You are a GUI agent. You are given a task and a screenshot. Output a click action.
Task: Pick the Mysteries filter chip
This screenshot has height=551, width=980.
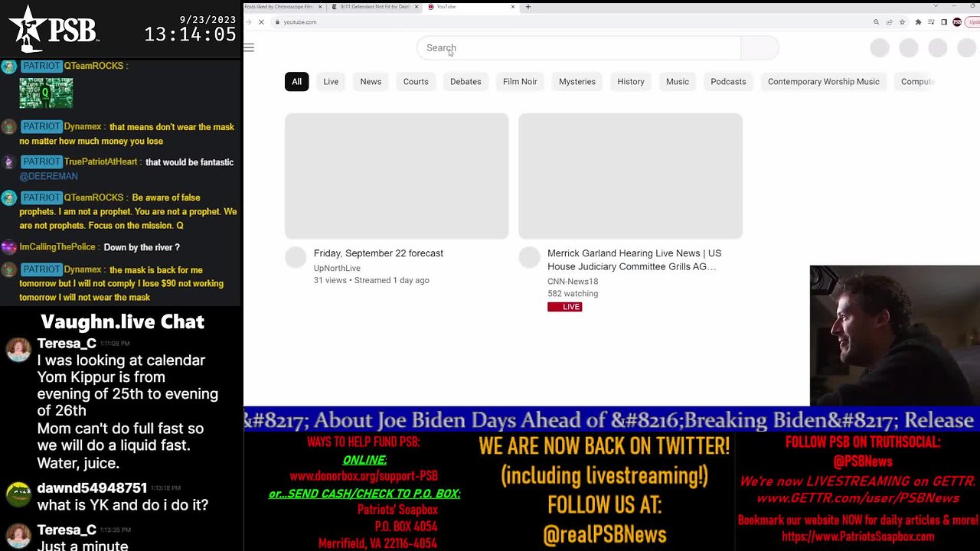click(577, 81)
